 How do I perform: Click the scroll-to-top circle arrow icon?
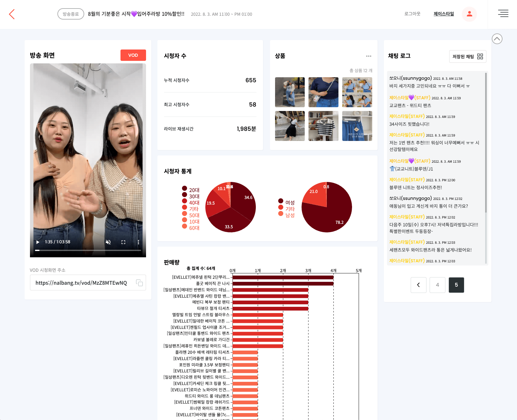pos(497,39)
